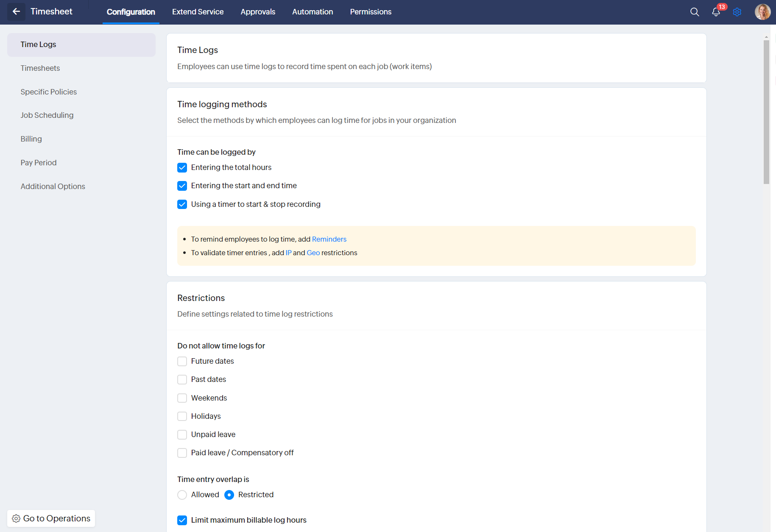Enable the Weekends restriction checkbox
Screen dimensions: 776x532
point(182,398)
